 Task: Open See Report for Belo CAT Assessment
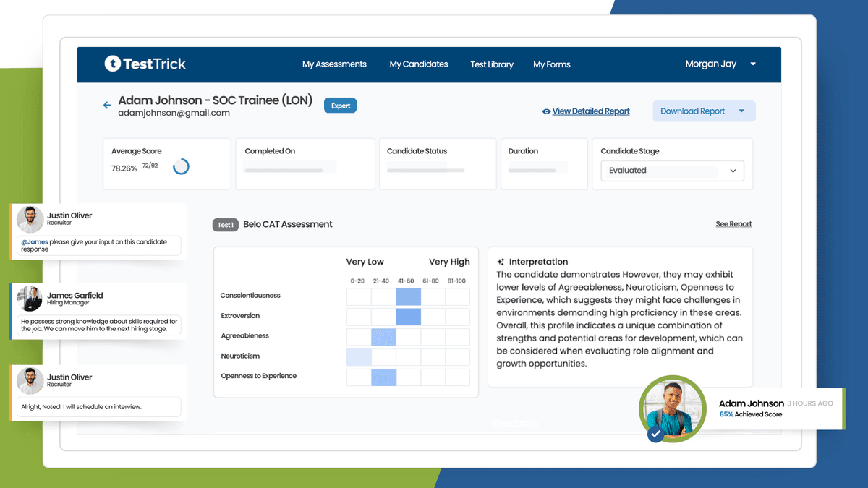733,224
